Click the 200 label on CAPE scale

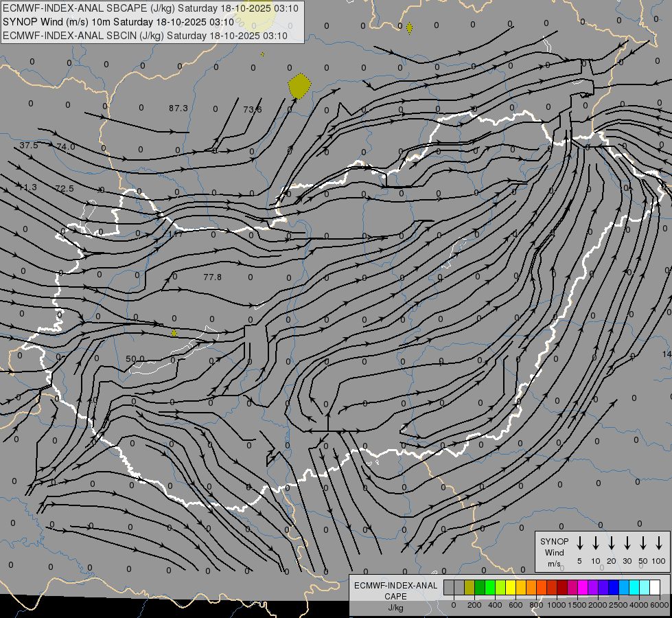474,605
